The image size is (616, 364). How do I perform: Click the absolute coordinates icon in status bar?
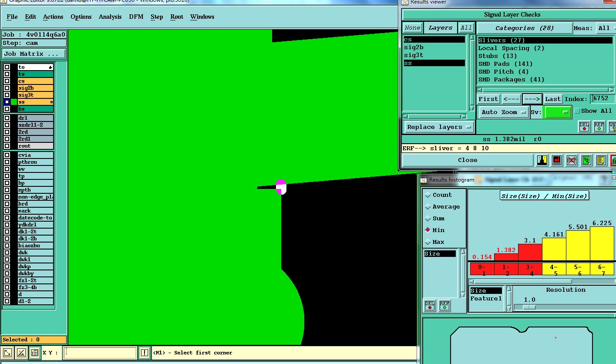[x=7, y=353]
